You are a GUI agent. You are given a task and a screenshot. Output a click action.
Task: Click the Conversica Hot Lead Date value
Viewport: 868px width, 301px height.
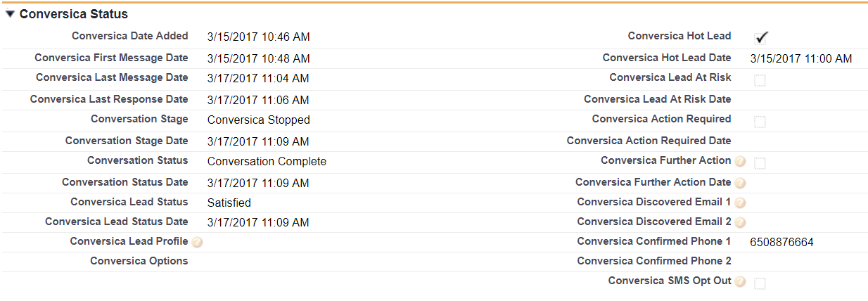coord(801,59)
